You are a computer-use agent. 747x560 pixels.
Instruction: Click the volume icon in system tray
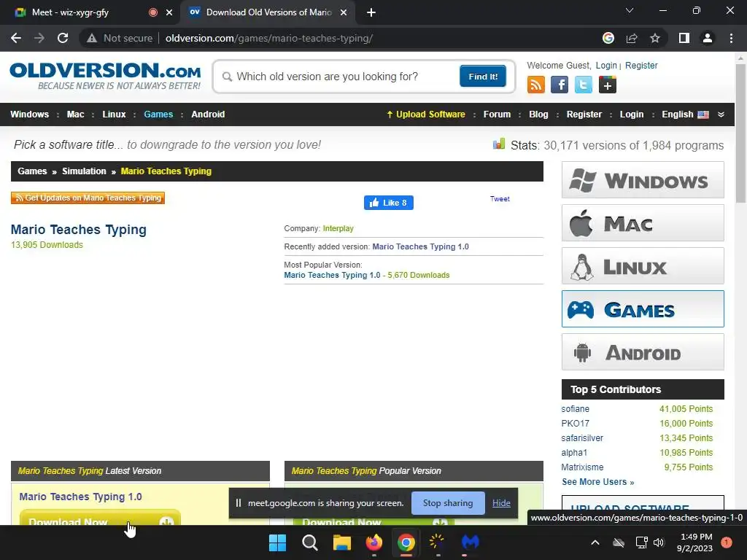pos(659,542)
